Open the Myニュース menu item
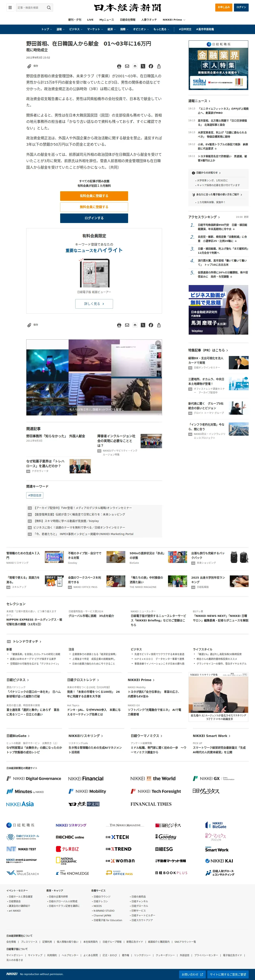The image size is (255, 980). (x=107, y=20)
